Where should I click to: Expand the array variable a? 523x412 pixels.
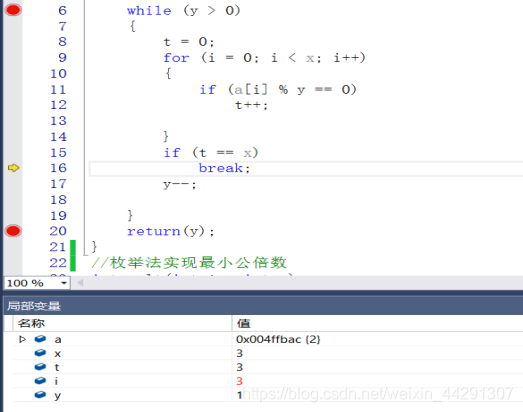tap(22, 339)
